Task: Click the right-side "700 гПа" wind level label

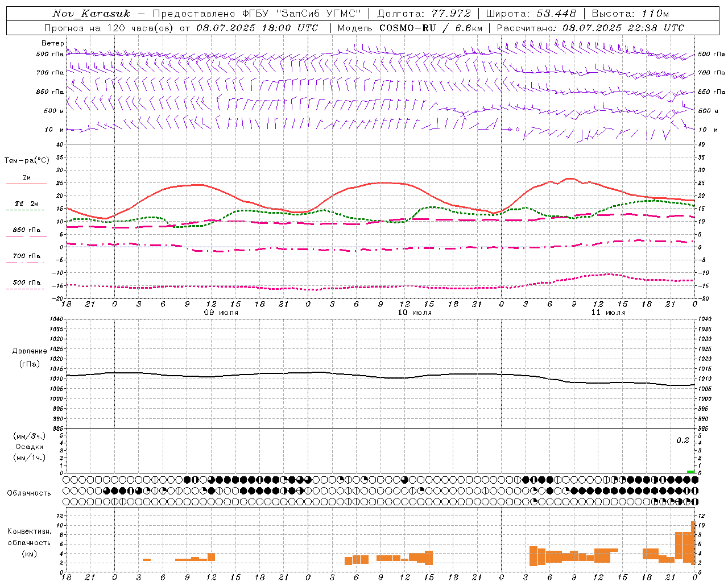Action: pyautogui.click(x=712, y=73)
